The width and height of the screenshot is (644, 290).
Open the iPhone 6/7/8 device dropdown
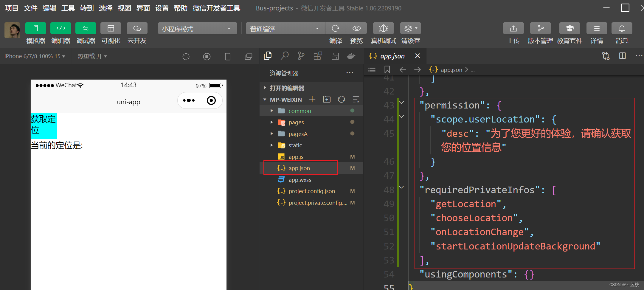pyautogui.click(x=35, y=56)
